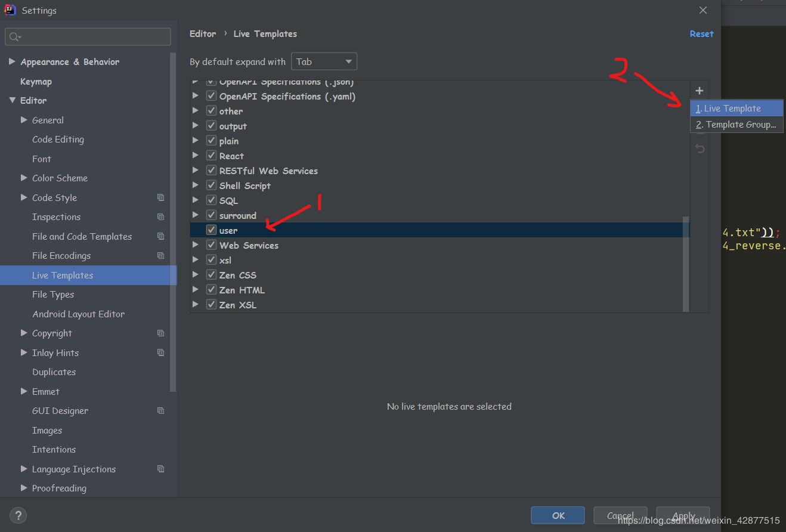The image size is (786, 532).
Task: Toggle the Shell Script group checkbox
Action: pyautogui.click(x=211, y=185)
